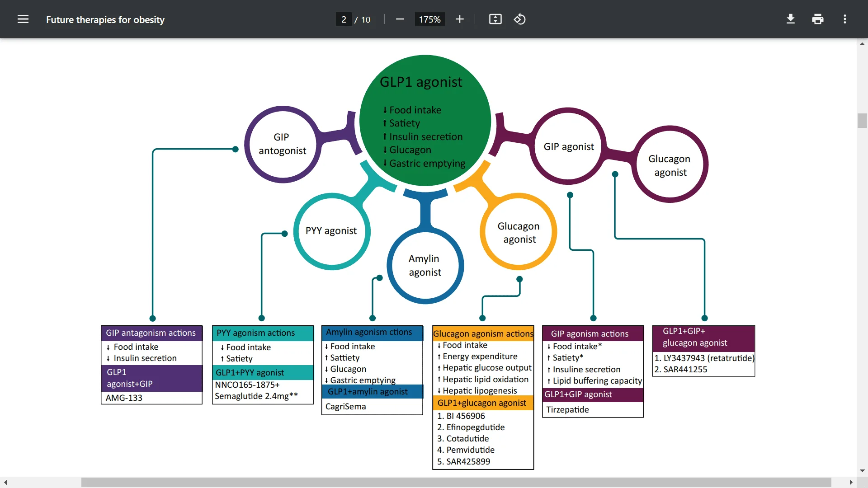
Task: Click the zoom in plus button
Action: [x=459, y=19]
